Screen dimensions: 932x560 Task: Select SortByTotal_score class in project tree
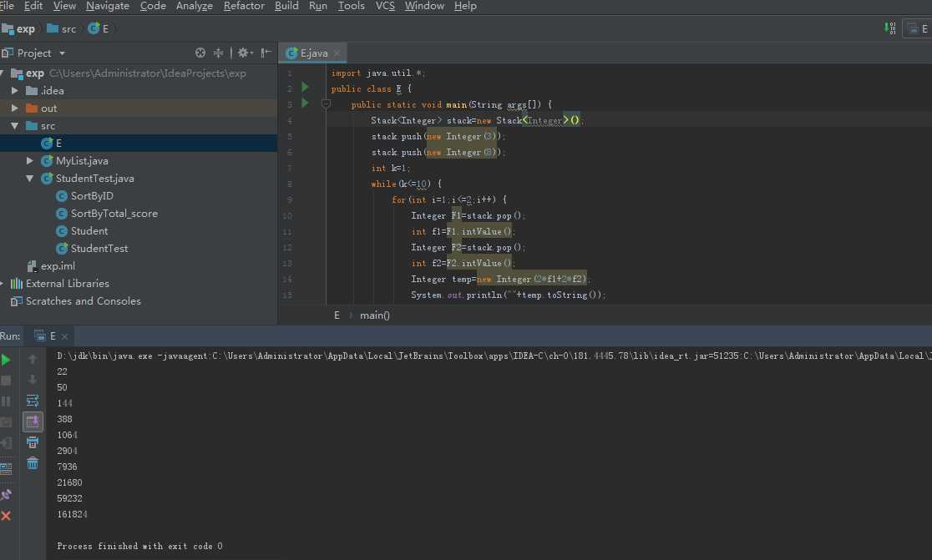click(114, 213)
